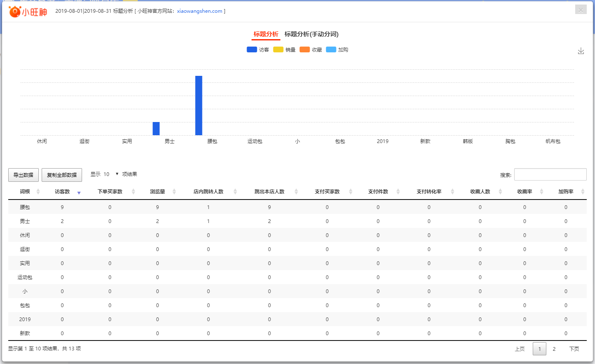
Task: Open the xiaowangshen.com link
Action: click(200, 11)
